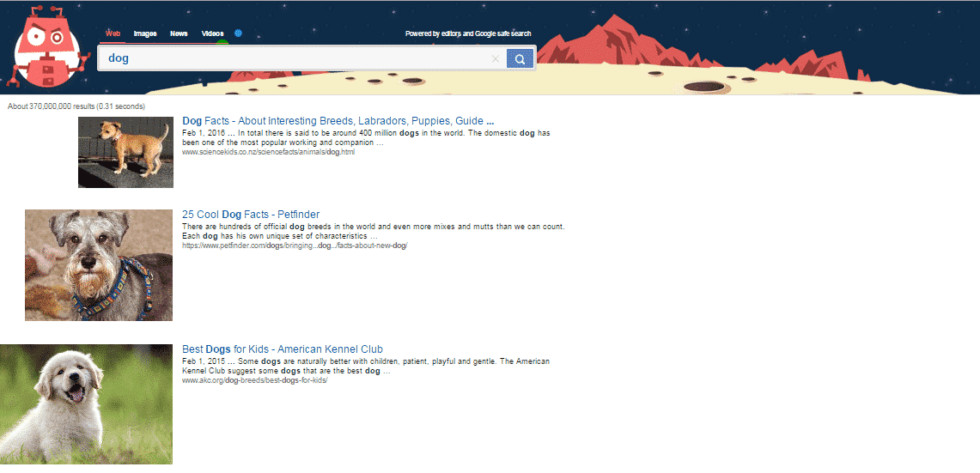The height and width of the screenshot is (473, 980).
Task: Click the "About 370,000,000 results" count text
Action: click(76, 106)
